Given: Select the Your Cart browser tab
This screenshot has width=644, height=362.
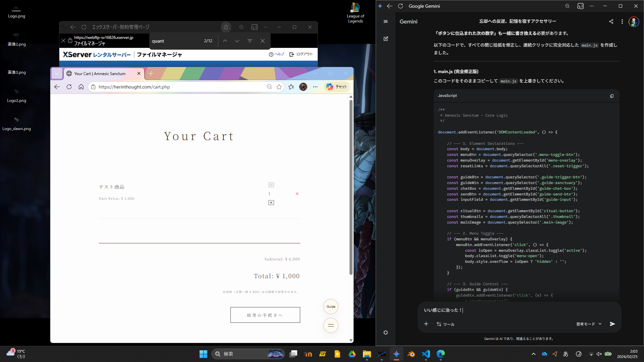Looking at the screenshot, I should 100,74.
